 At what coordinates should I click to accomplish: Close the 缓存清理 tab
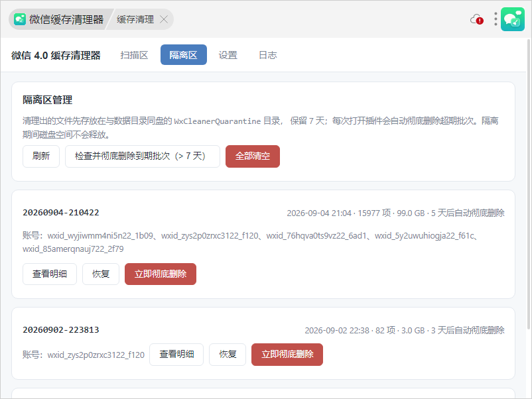click(x=164, y=19)
